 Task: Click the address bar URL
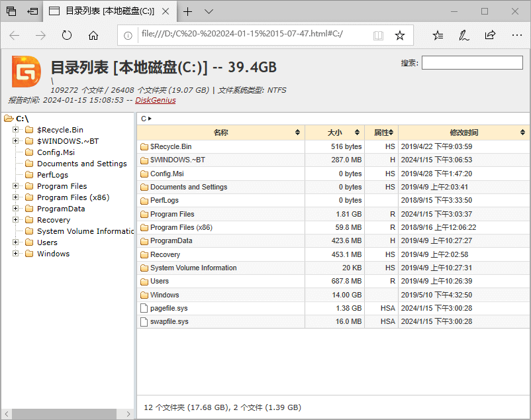pyautogui.click(x=242, y=34)
